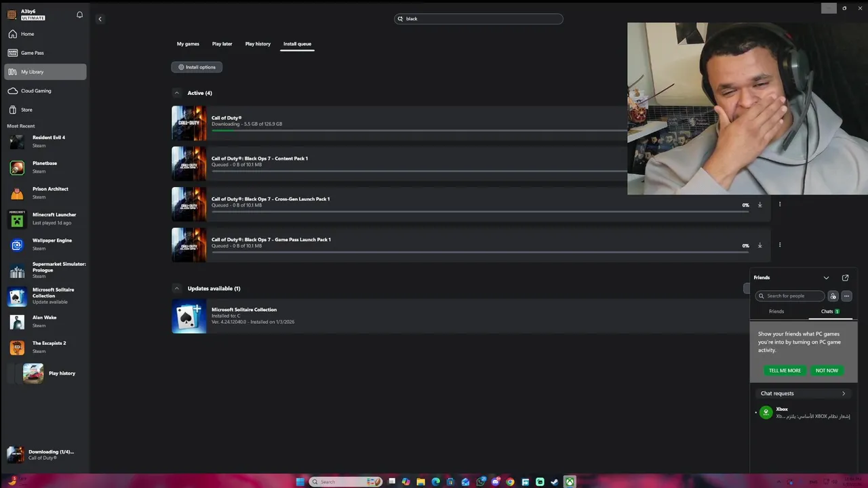Viewport: 868px width, 488px height.
Task: Expand Chat requests
Action: click(804, 394)
